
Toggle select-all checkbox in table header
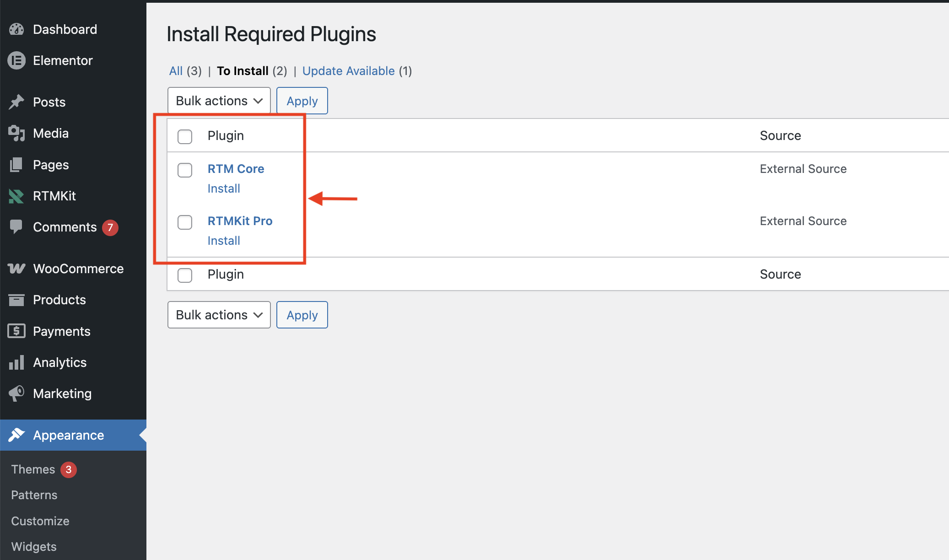[185, 136]
